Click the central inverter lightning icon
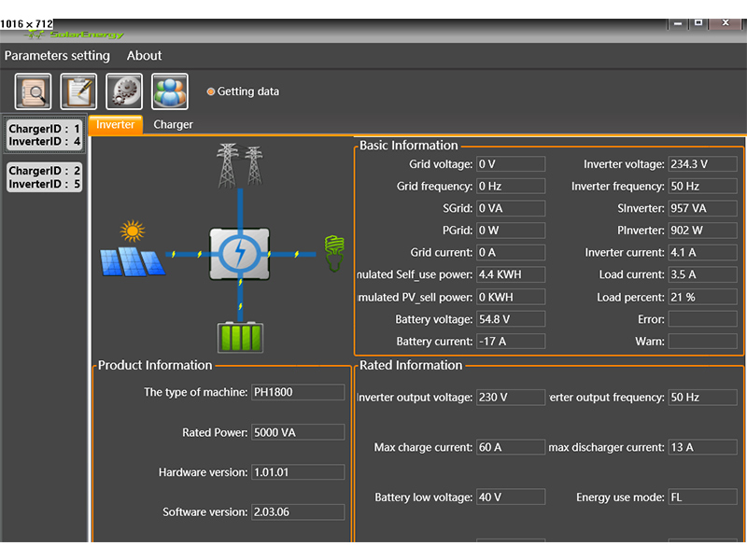Viewport: 747px width, 560px height. [x=240, y=253]
